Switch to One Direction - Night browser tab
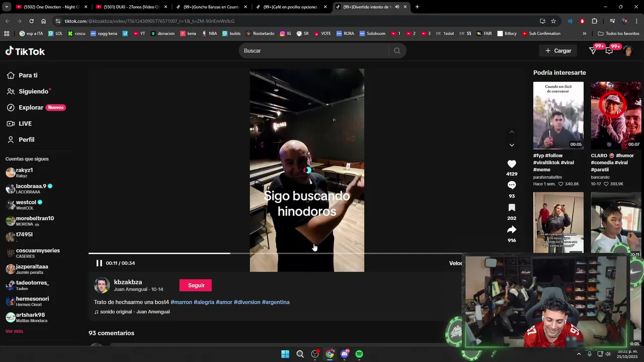Viewport: 644px width, 362px height. pos(50,7)
